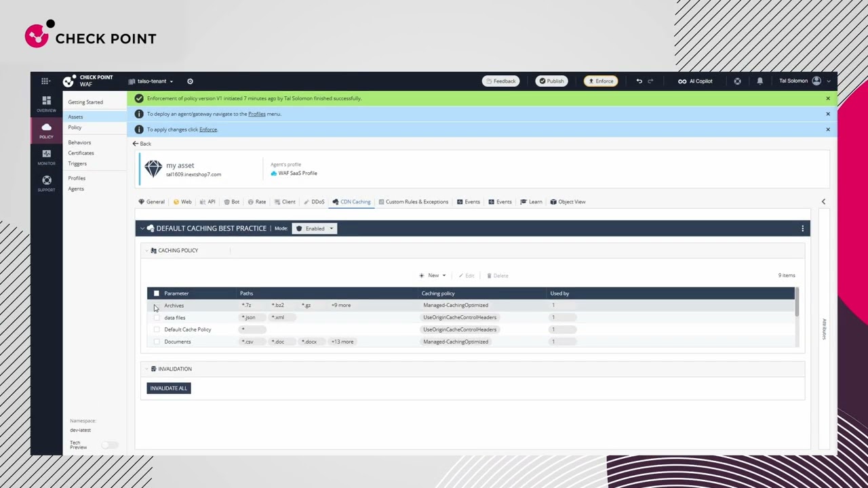868x488 pixels.
Task: Open the three-dot menu of Default Caching
Action: point(802,228)
